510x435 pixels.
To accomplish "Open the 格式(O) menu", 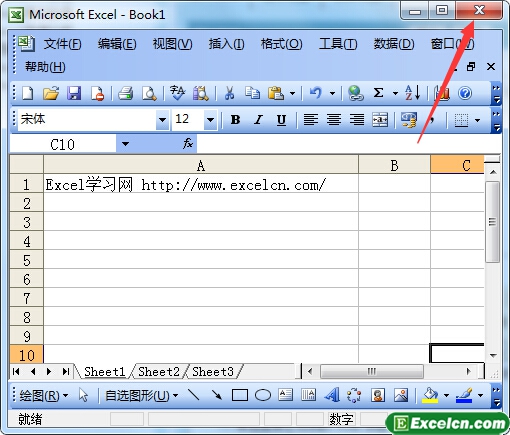I will tap(281, 44).
